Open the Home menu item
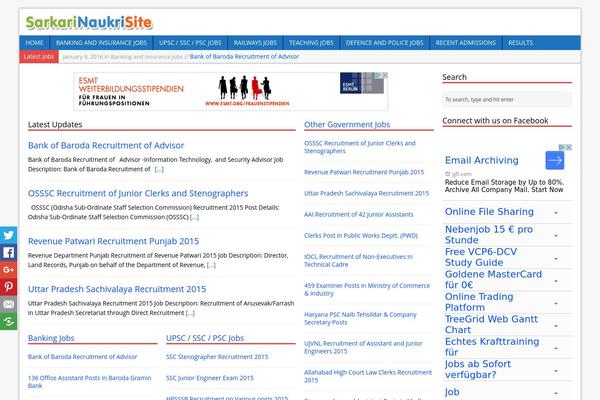 [34, 43]
